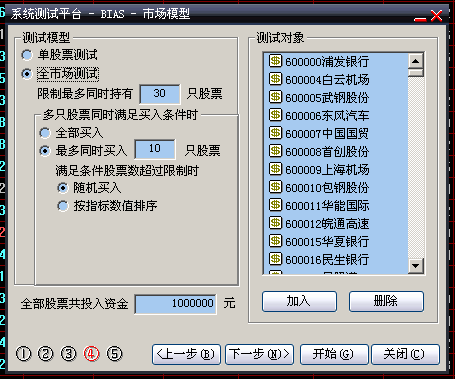Viewport: 455px width, 379px height.
Task: Click the icon beside 600009上海机场
Action: click(x=275, y=169)
